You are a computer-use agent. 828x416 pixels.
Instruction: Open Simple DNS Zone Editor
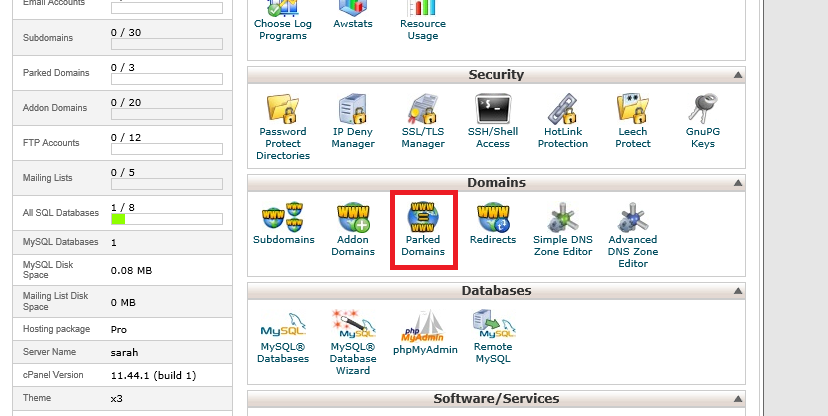click(x=563, y=217)
